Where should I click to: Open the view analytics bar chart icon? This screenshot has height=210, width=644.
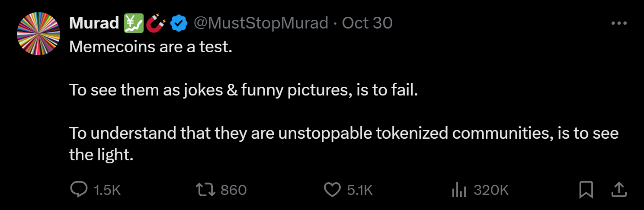click(x=458, y=189)
